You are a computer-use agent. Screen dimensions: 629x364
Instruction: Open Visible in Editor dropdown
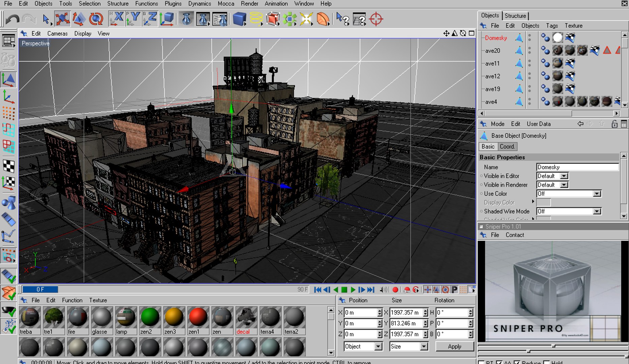(552, 176)
